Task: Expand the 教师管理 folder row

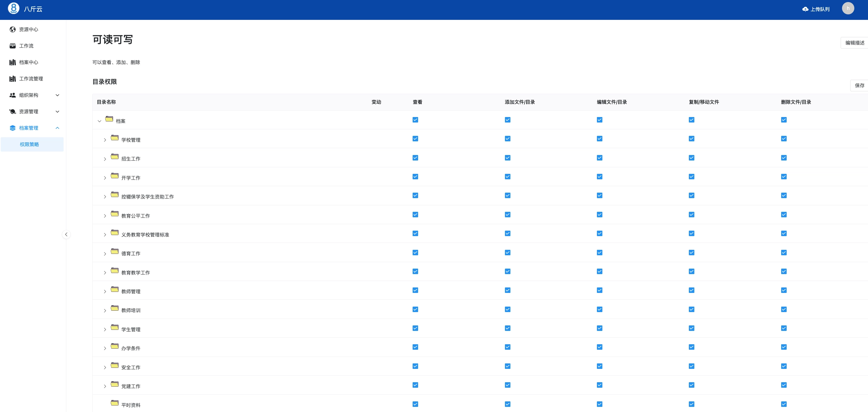Action: point(105,292)
